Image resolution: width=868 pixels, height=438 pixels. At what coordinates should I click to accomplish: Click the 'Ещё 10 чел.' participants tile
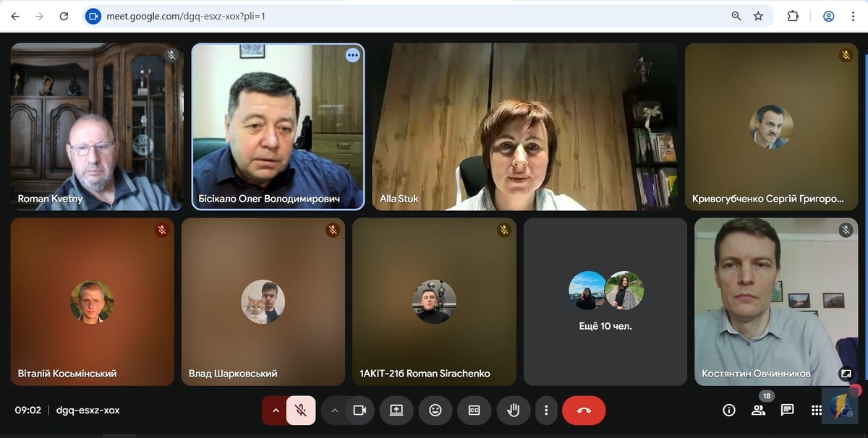point(605,302)
